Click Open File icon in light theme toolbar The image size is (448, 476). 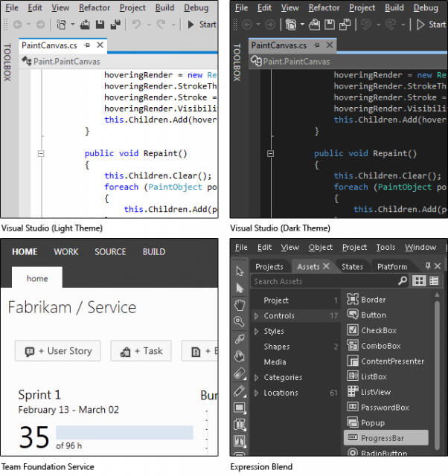85,25
